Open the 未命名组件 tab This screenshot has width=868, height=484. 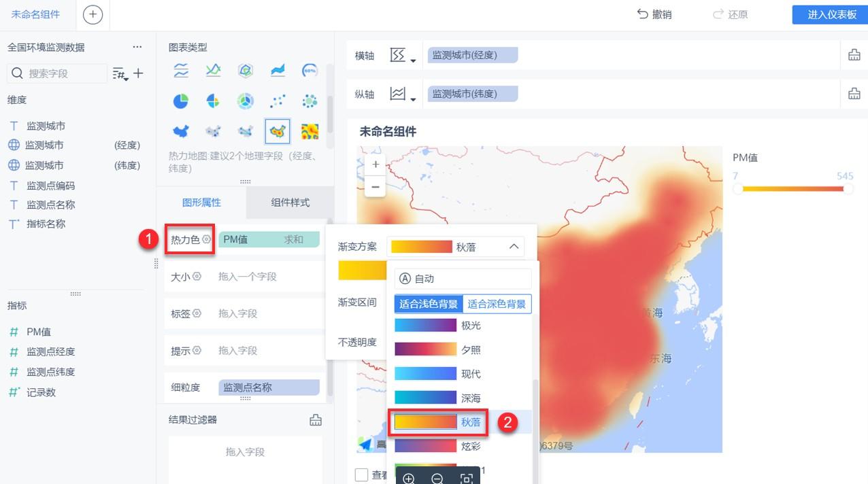click(x=35, y=14)
